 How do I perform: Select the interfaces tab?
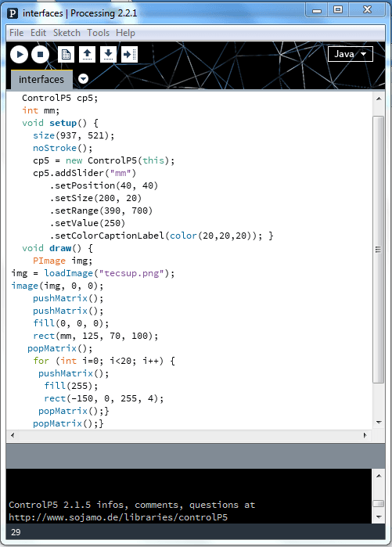pos(41,80)
